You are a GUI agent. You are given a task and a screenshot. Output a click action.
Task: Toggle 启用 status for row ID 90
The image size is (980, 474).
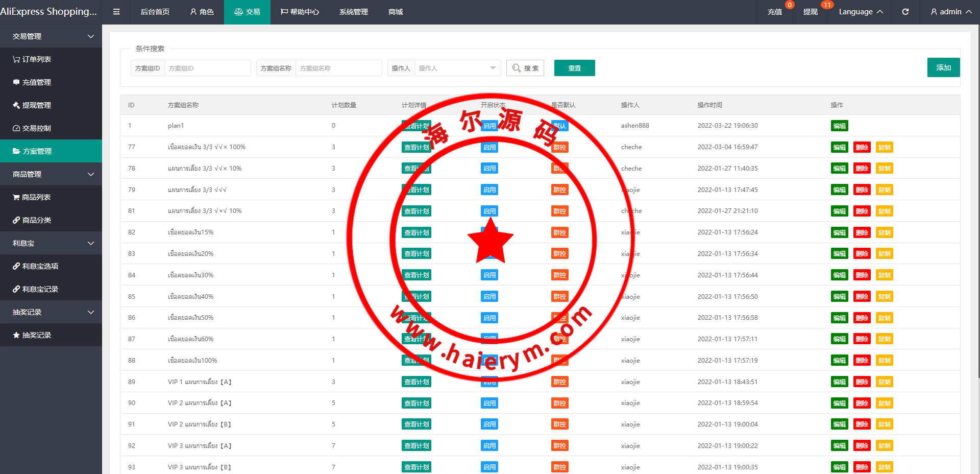pos(489,404)
